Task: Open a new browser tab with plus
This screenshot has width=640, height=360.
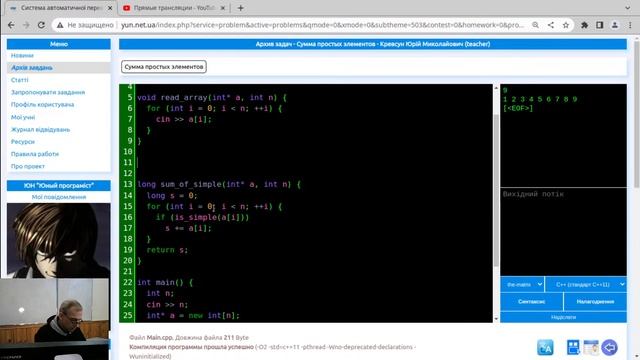Action: [240, 8]
